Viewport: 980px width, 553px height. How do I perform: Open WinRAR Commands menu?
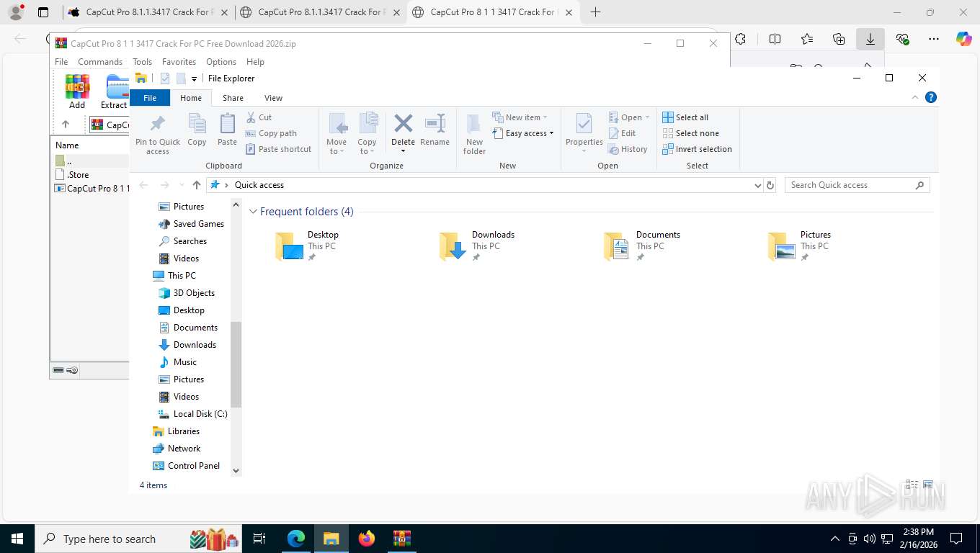(100, 62)
